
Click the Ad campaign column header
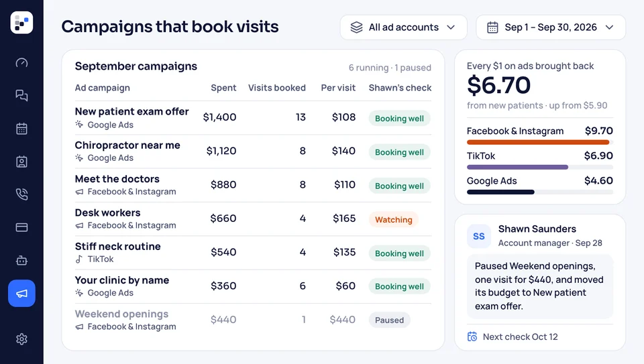coord(102,88)
